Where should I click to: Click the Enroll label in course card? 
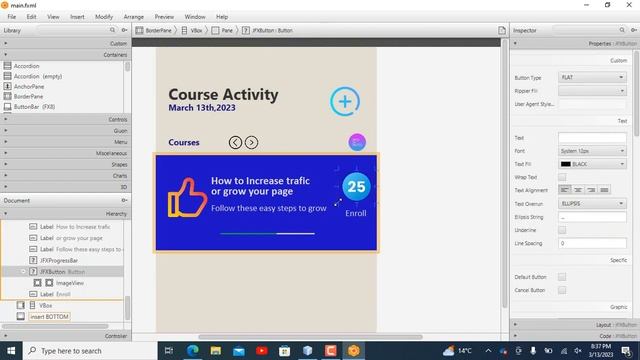tap(356, 213)
